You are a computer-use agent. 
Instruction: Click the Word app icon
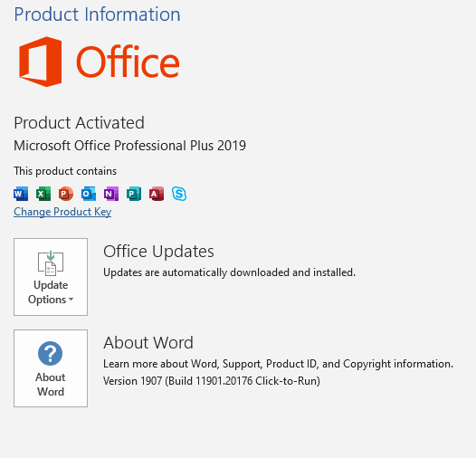(21, 194)
